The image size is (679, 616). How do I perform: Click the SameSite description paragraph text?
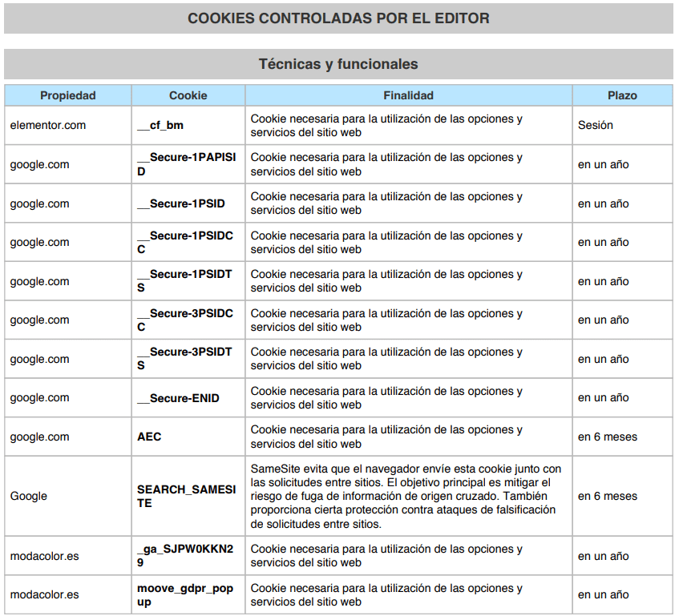tap(406, 496)
